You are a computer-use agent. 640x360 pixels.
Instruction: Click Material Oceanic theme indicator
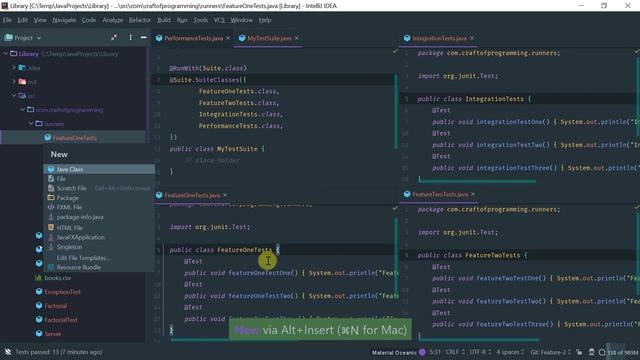click(x=398, y=352)
